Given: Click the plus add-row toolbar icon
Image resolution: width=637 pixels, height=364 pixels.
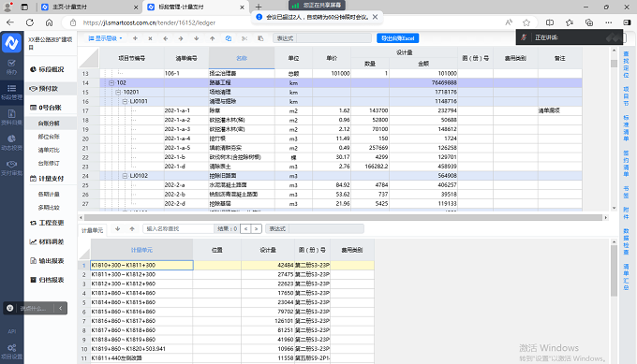Looking at the screenshot, I should (135, 38).
